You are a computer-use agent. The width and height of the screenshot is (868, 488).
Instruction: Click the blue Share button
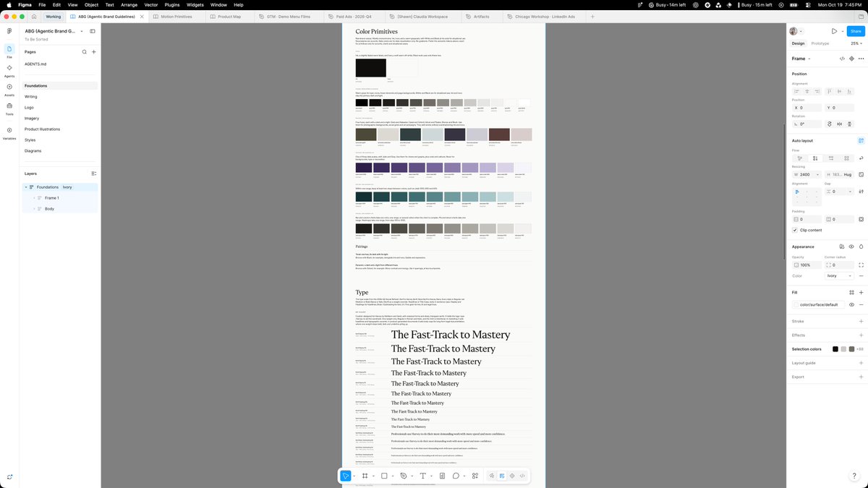click(x=856, y=31)
